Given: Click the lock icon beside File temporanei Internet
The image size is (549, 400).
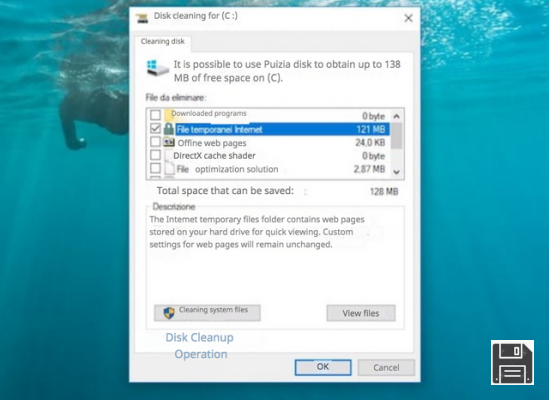Looking at the screenshot, I should (169, 129).
